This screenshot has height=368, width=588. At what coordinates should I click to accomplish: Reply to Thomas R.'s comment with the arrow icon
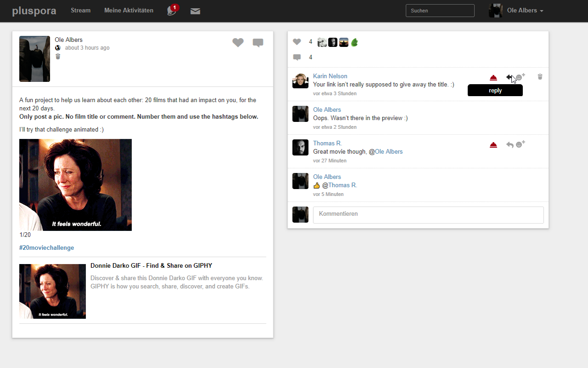509,145
